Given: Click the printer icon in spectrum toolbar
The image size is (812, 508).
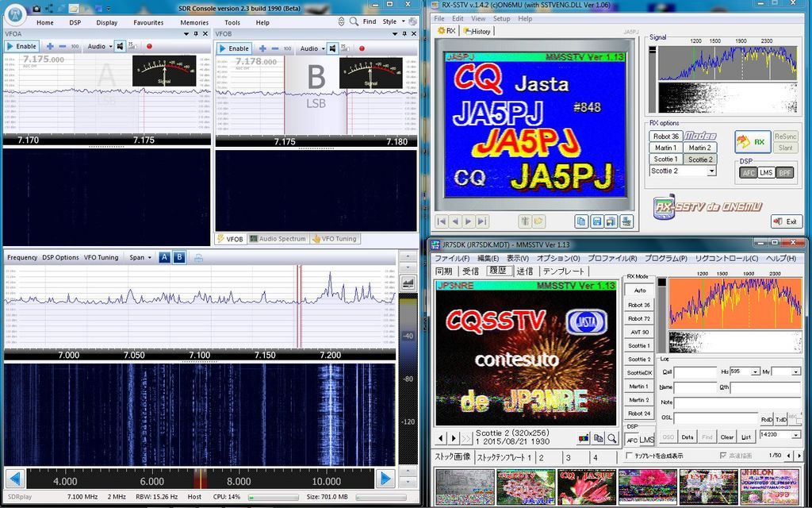Looking at the screenshot, I should pyautogui.click(x=198, y=258).
